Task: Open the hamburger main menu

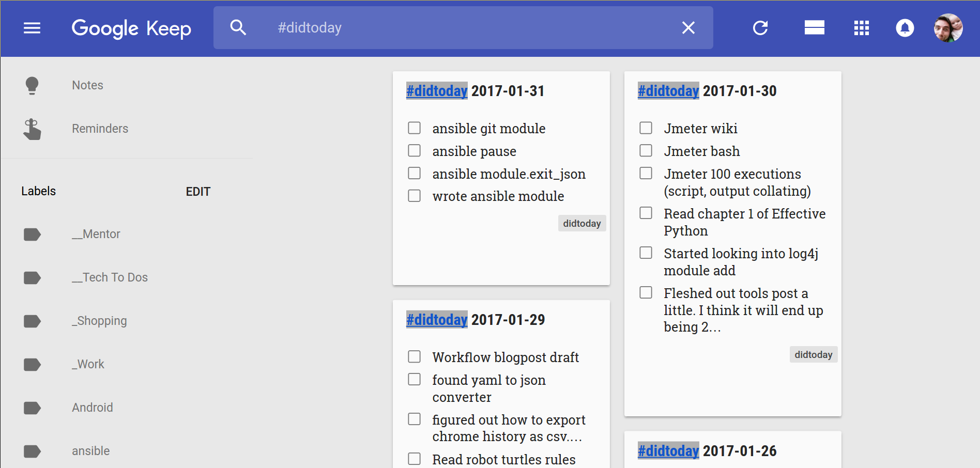Action: pos(32,28)
